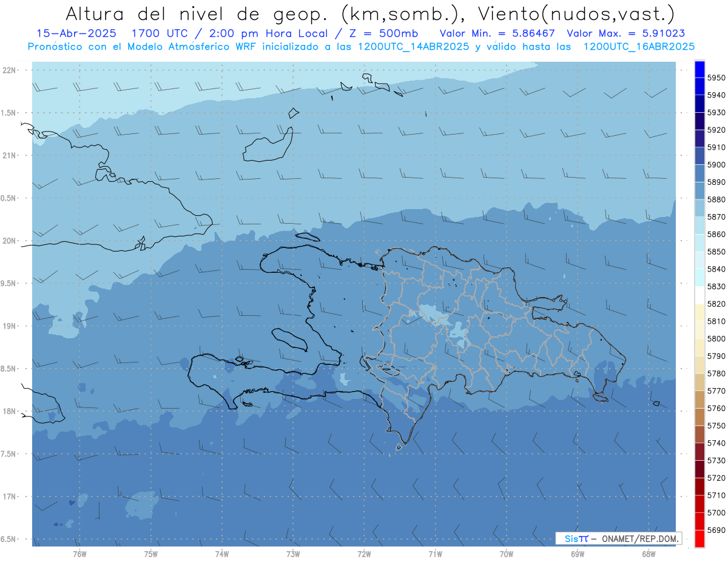Screen dimensions: 728x562
Task: Click the '5950' color scale value
Action: tap(716, 78)
